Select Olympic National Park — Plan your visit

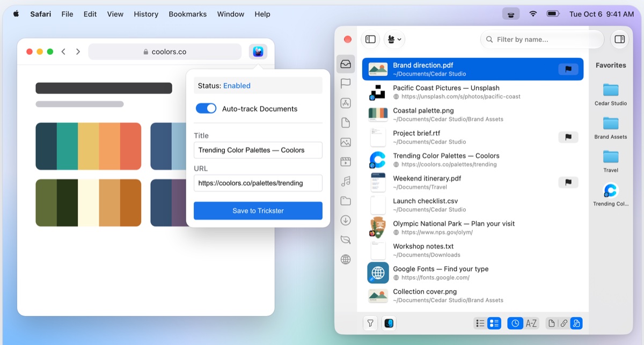(473, 227)
